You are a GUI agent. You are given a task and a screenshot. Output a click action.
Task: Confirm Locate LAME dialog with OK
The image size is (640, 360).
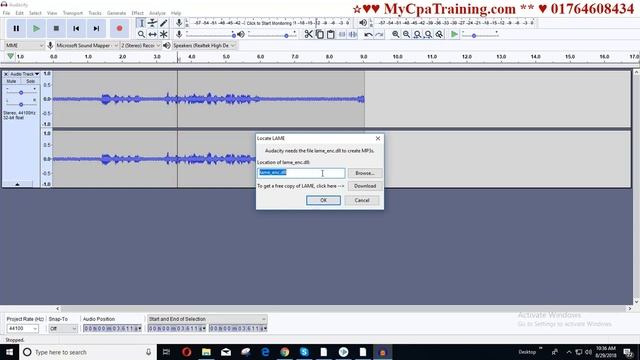pyautogui.click(x=323, y=200)
